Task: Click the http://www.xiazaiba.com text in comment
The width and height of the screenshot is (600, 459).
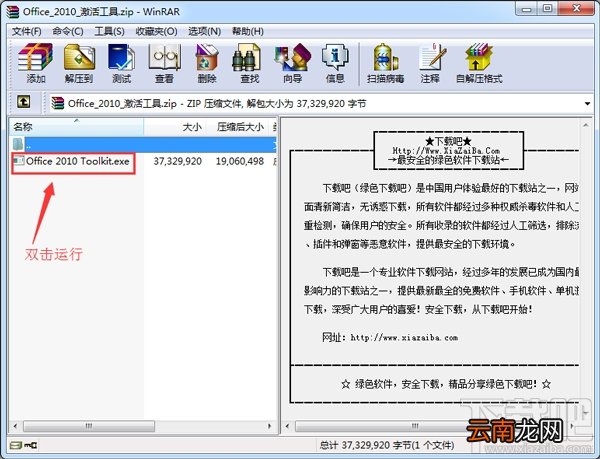Action: 404,337
